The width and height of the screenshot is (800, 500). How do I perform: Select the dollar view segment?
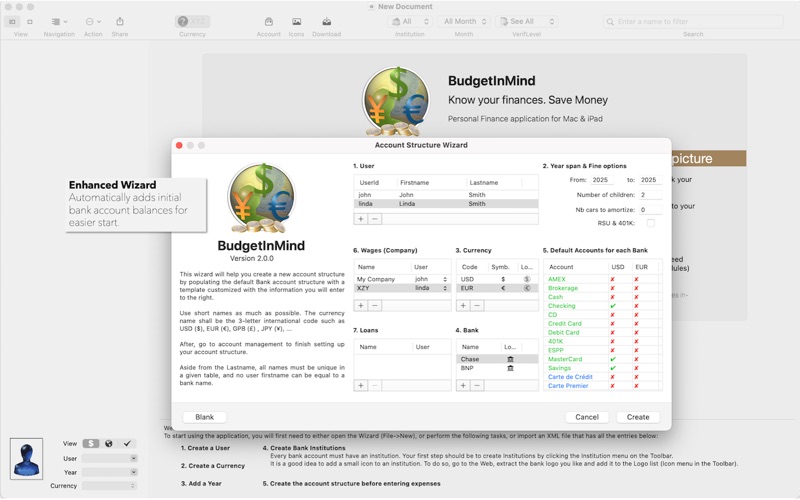point(91,443)
